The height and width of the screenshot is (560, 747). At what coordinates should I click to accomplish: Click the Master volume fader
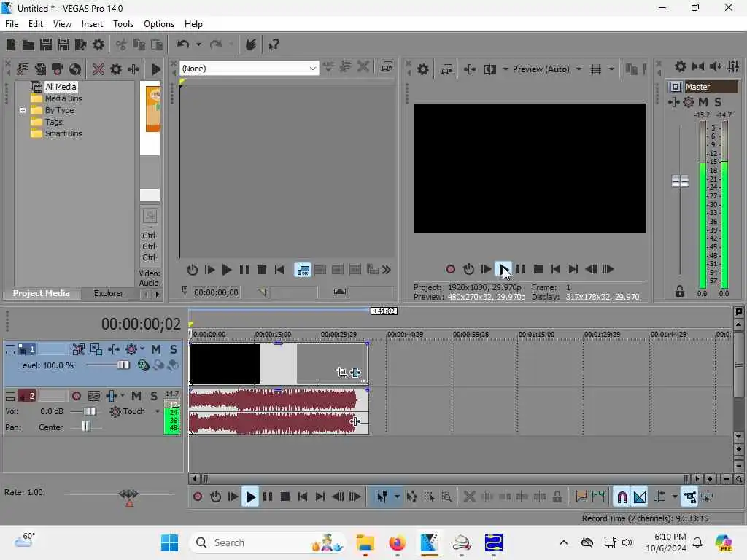pyautogui.click(x=680, y=182)
